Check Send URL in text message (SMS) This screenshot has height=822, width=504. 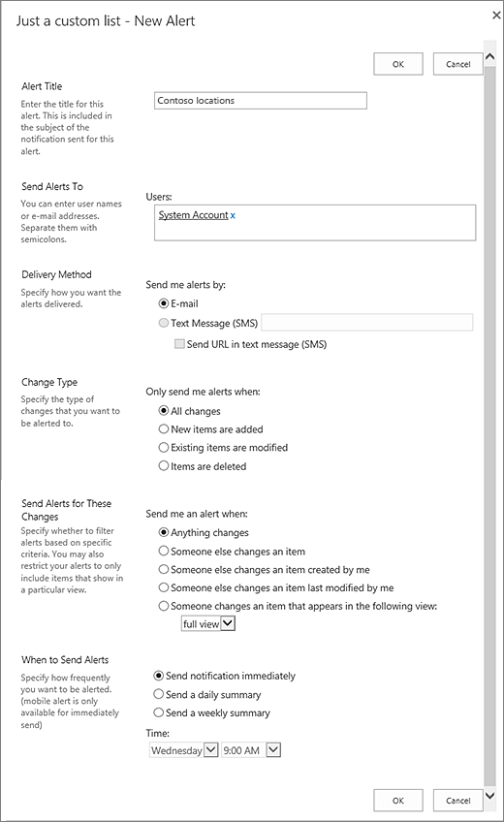tap(179, 344)
